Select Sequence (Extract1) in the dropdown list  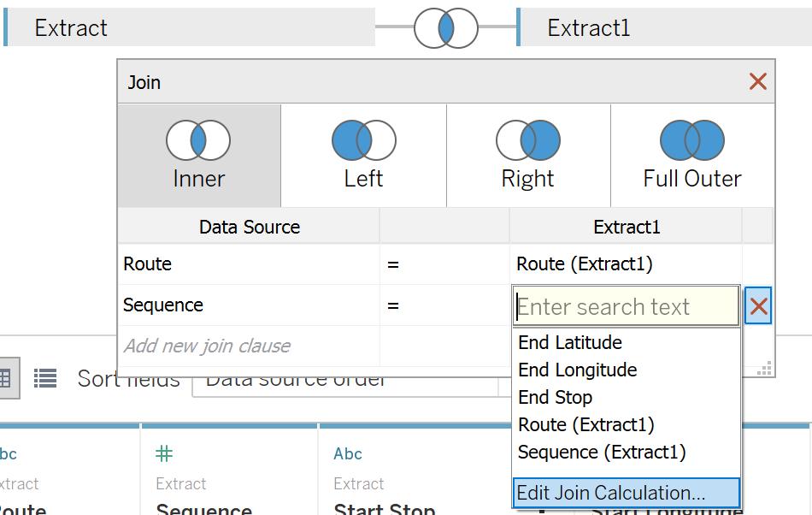point(602,452)
